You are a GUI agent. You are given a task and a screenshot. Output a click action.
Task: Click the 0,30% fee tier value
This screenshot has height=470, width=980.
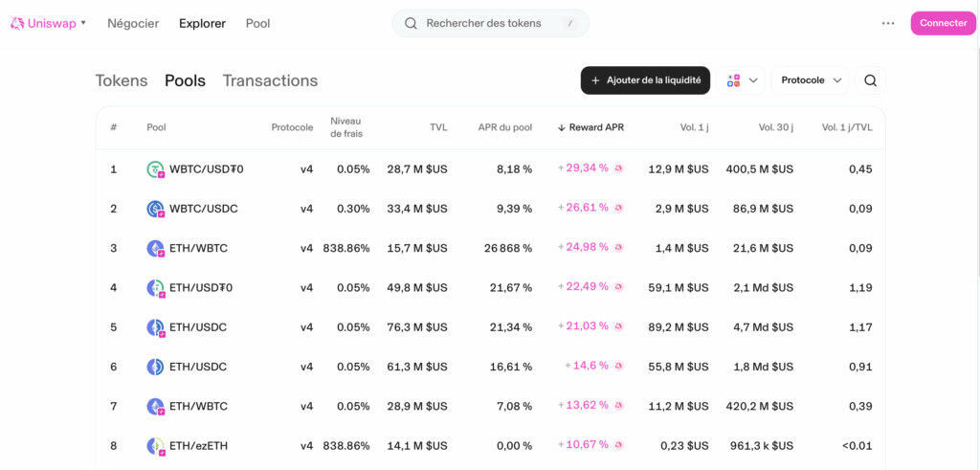tap(353, 209)
